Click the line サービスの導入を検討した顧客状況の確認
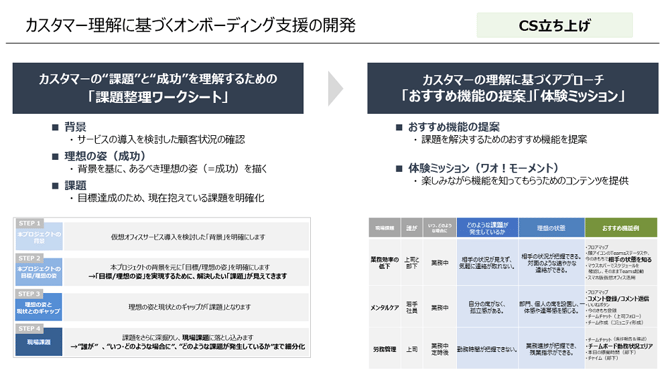This screenshot has width=670, height=376. click(161, 139)
